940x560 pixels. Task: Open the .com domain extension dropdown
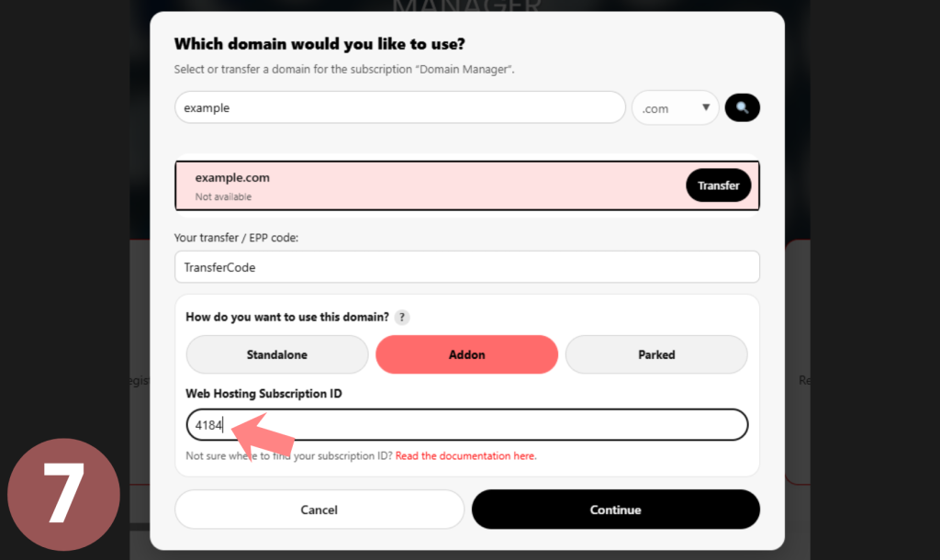click(x=675, y=108)
